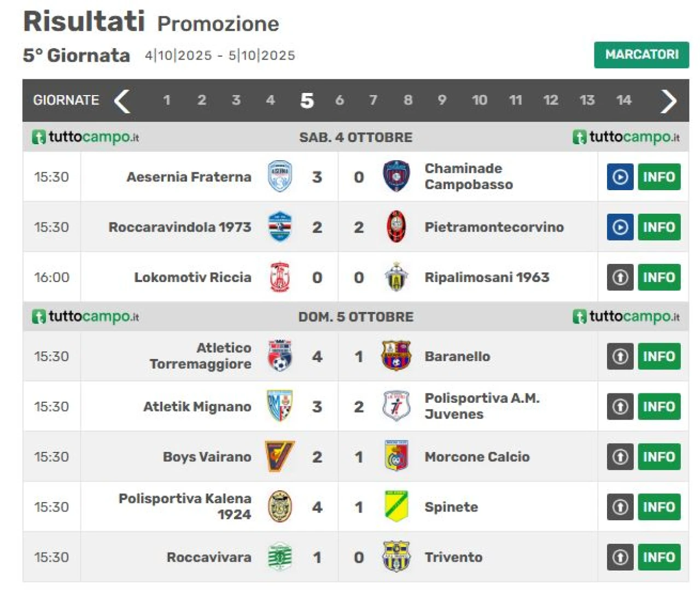The image size is (700, 594).
Task: Play the Aesernia Fraterna match video
Action: tap(620, 177)
